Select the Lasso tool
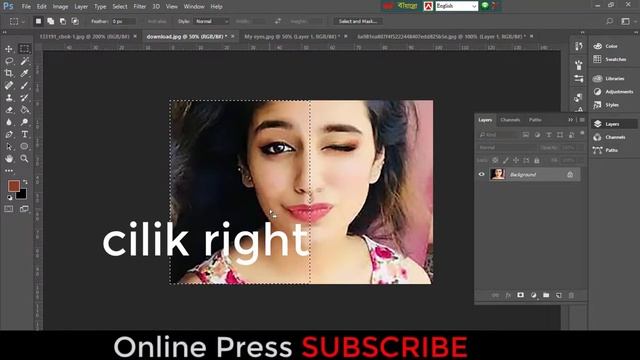 (9, 61)
